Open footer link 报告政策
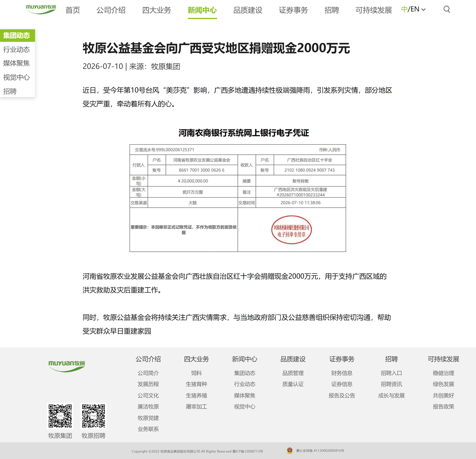476x459 pixels. click(443, 406)
